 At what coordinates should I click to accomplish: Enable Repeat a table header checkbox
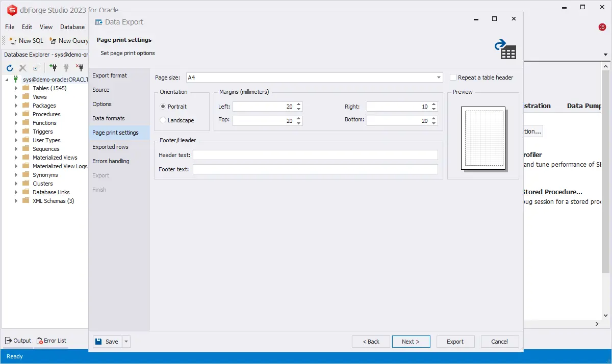click(x=453, y=77)
